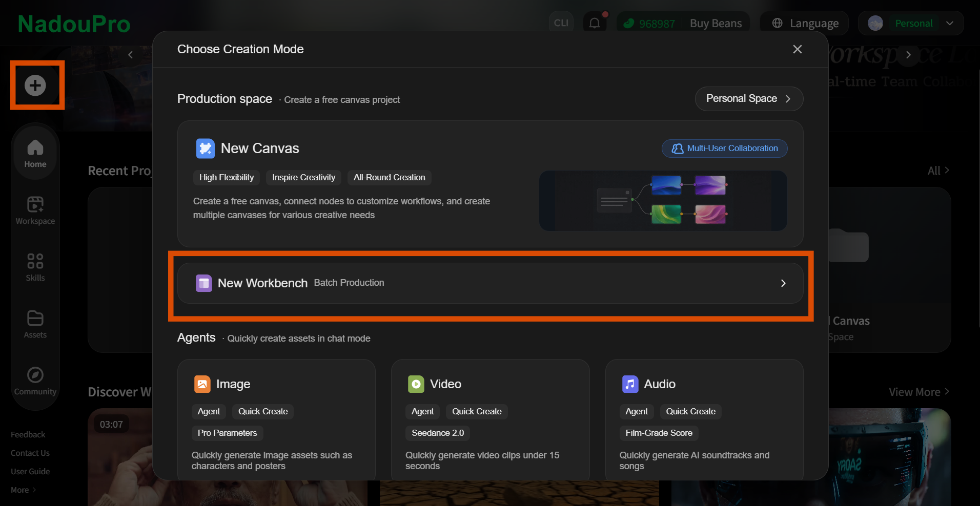The width and height of the screenshot is (980, 506).
Task: Open the Personal account dropdown arrow
Action: [x=950, y=23]
